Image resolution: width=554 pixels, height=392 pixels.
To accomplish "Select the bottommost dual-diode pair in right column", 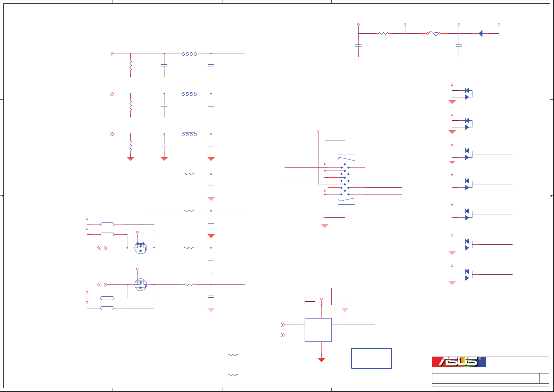I will (x=468, y=275).
